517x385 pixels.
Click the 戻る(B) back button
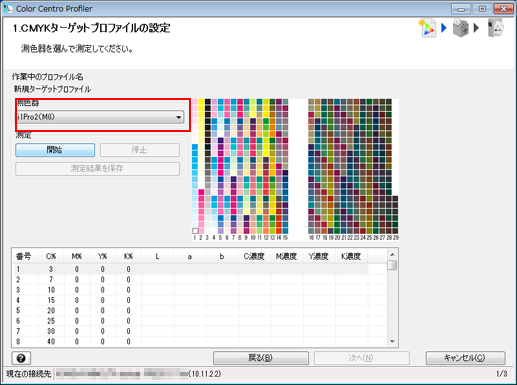[261, 358]
